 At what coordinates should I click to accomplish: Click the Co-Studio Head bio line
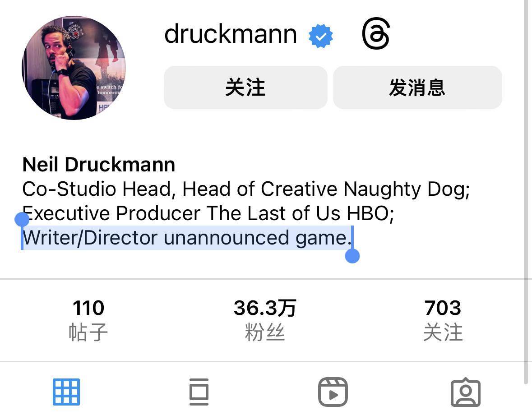click(x=246, y=189)
